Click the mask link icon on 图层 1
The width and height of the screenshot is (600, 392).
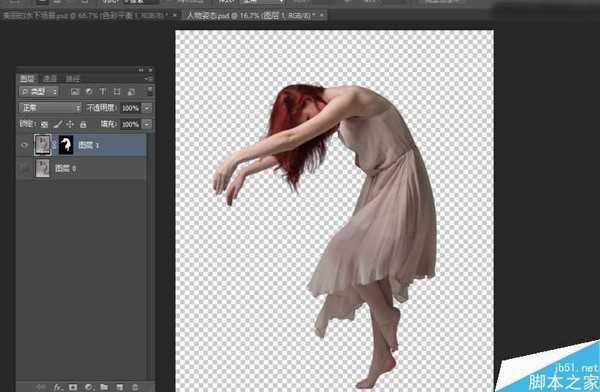[x=54, y=145]
